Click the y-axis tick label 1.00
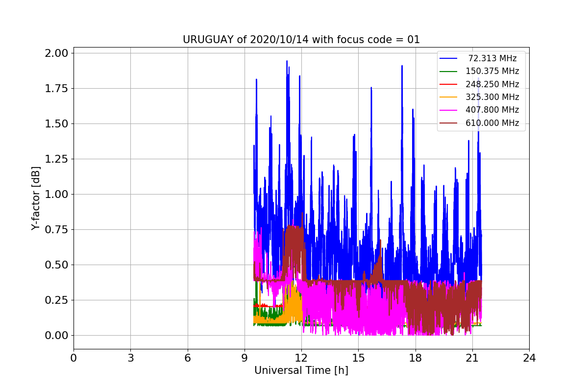Viewport: 588px width, 392px height. coord(57,195)
